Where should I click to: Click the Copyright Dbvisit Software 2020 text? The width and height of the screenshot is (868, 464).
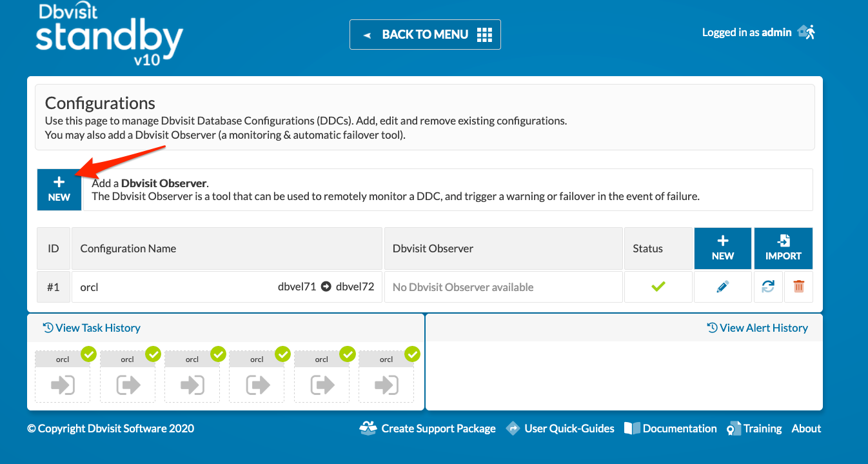coord(110,429)
